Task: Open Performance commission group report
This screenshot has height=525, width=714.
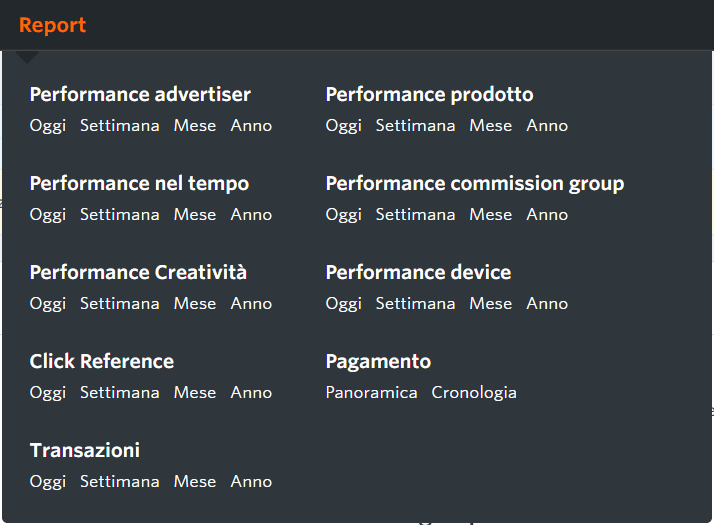Action: [474, 184]
